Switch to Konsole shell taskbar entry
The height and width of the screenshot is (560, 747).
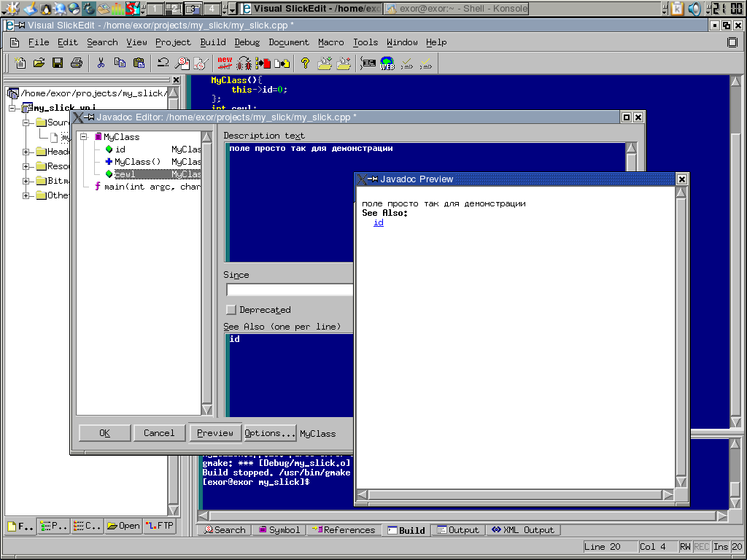457,8
